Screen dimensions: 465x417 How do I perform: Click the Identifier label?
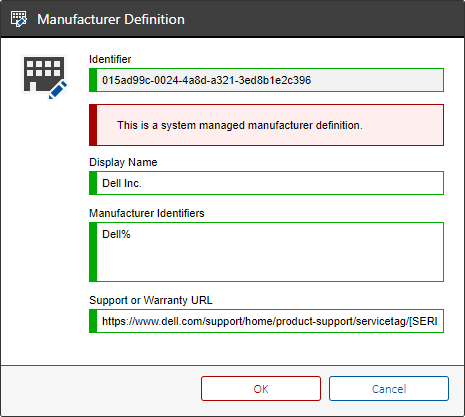[x=110, y=59]
